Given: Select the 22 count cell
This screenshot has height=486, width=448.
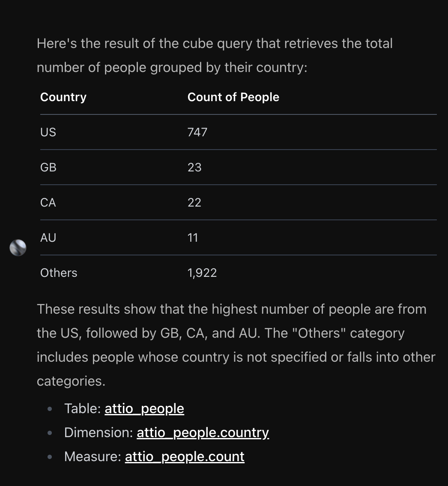Looking at the screenshot, I should tap(194, 202).
